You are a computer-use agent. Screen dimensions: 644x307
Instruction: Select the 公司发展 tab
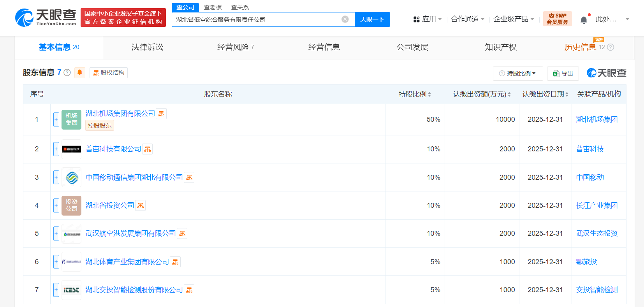412,47
